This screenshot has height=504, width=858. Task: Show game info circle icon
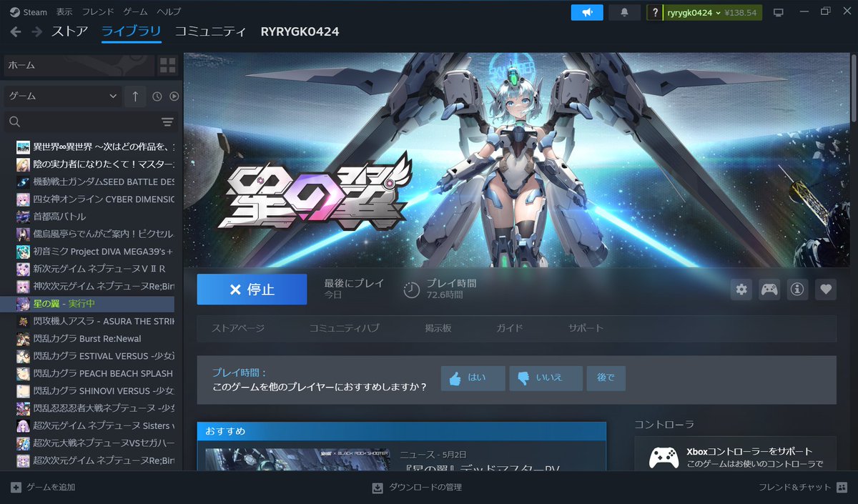[797, 290]
